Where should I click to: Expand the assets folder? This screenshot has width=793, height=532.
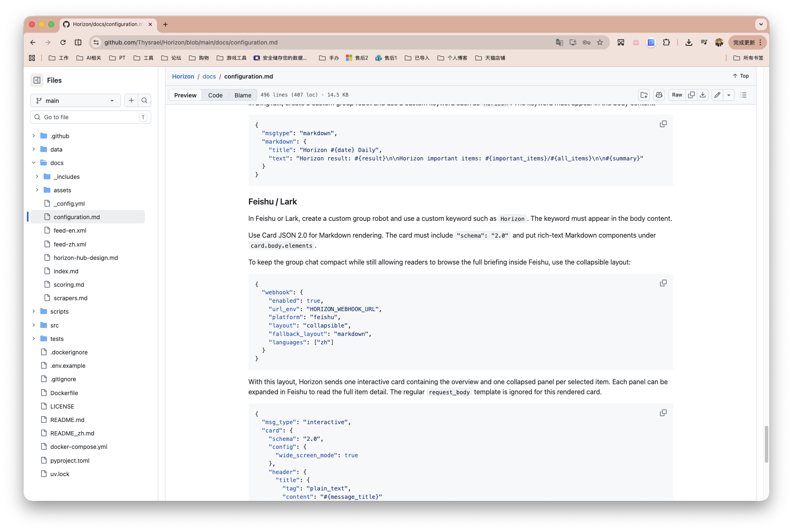[37, 190]
